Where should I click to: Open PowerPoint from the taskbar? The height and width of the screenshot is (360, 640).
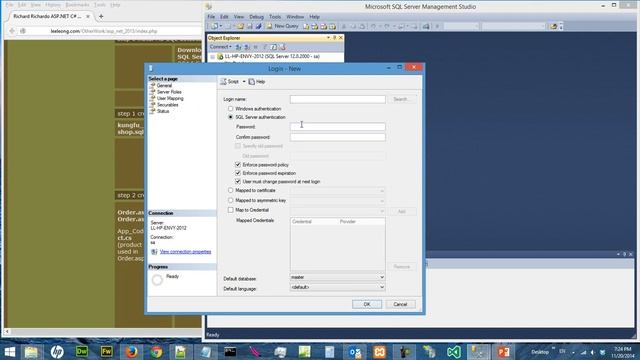(503, 352)
